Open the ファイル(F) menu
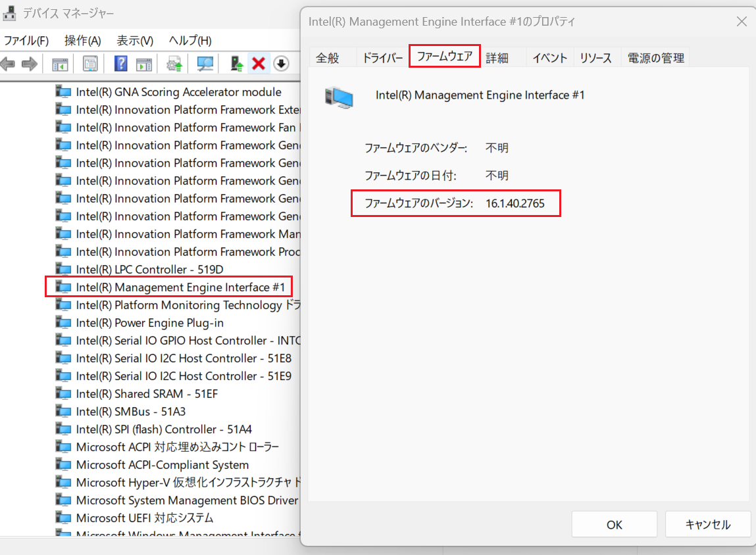The image size is (756, 555). click(x=26, y=41)
